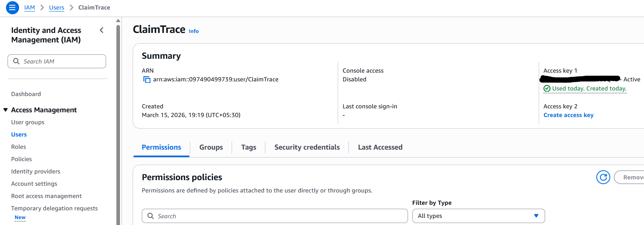
Task: Click the sidebar vertical scrollbar
Action: [x=118, y=119]
